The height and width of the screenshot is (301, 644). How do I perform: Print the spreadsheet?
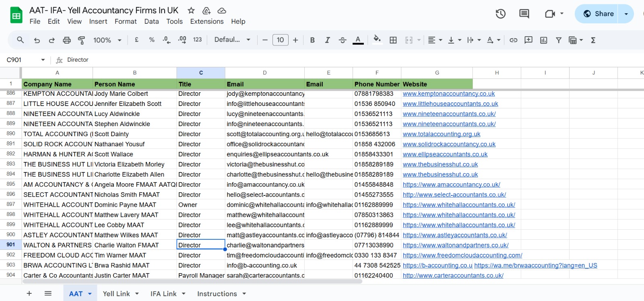click(67, 40)
